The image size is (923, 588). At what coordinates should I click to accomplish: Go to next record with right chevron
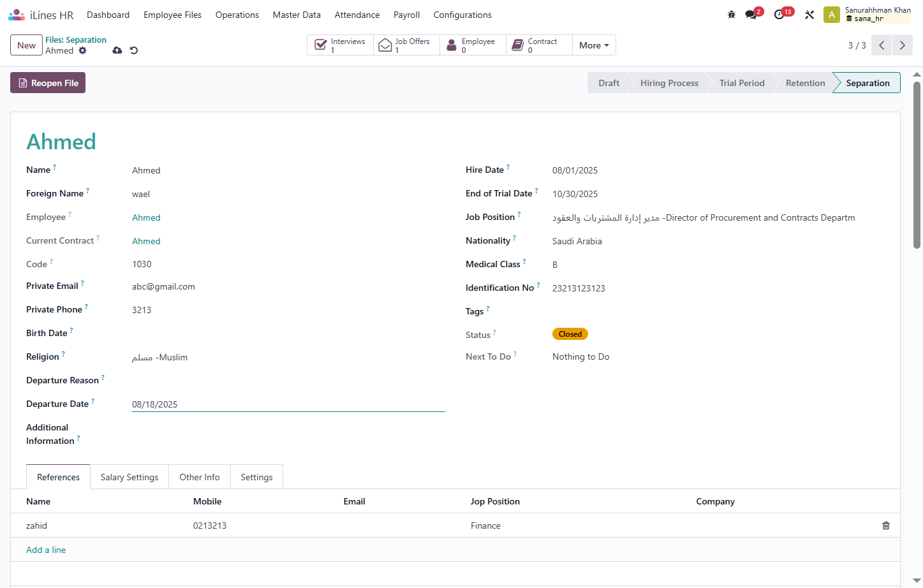pyautogui.click(x=903, y=45)
